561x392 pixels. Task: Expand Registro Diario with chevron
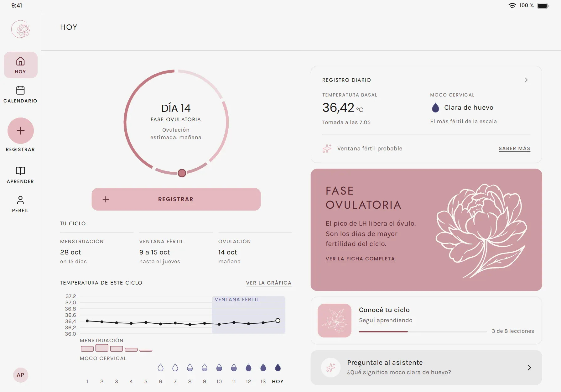click(526, 80)
